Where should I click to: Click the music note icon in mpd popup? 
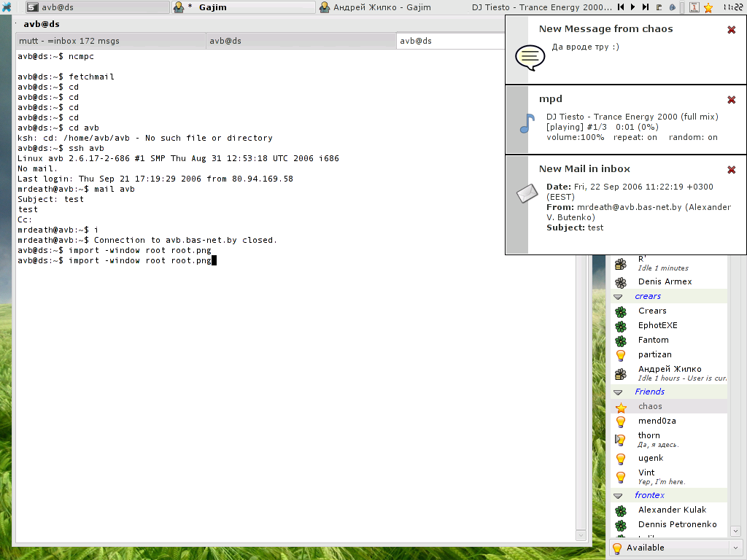click(527, 122)
